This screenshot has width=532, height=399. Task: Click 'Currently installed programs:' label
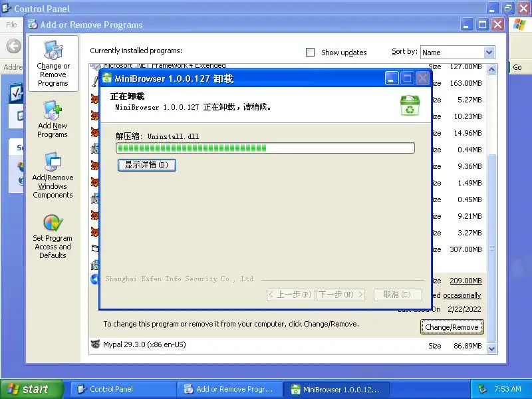pyautogui.click(x=136, y=51)
